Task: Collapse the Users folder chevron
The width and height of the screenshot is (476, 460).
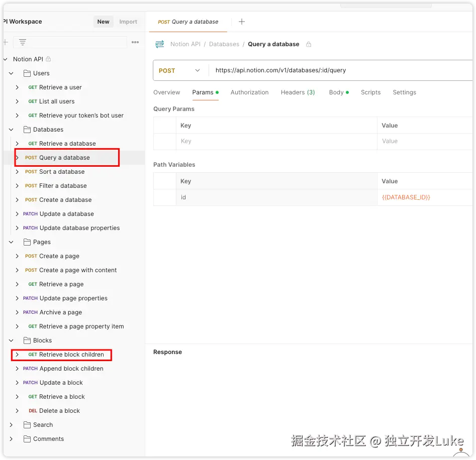Action: click(x=11, y=73)
